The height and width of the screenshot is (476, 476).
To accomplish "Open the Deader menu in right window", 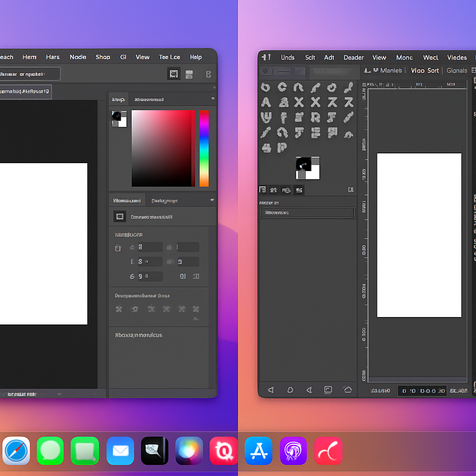I will coord(353,57).
